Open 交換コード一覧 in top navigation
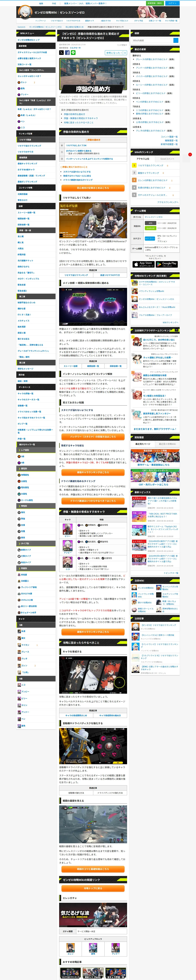The width and height of the screenshot is (196, 980). coord(155,21)
